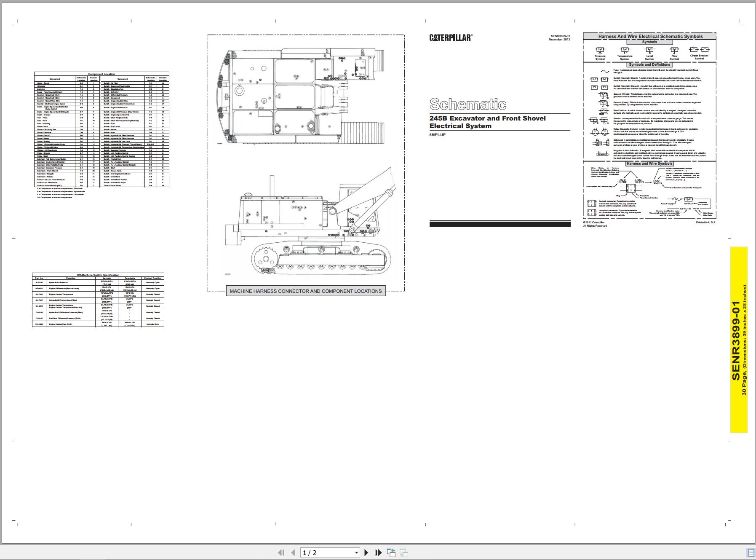Jump to the last page
This screenshot has width=756, height=560.
click(378, 552)
